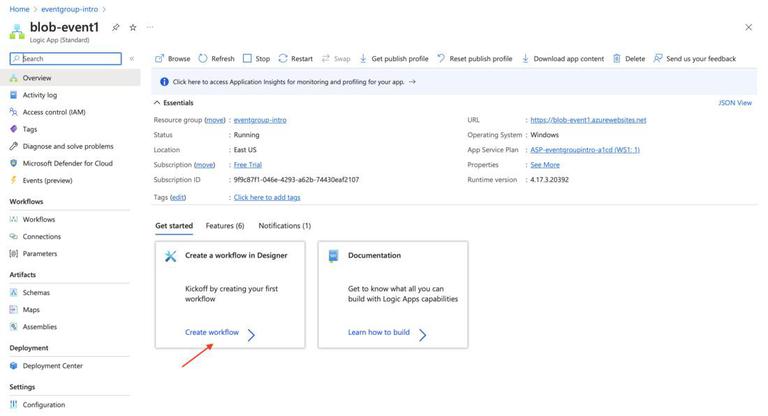This screenshot has width=768, height=416.
Task: Open Overview in sidebar
Action: [x=70, y=78]
